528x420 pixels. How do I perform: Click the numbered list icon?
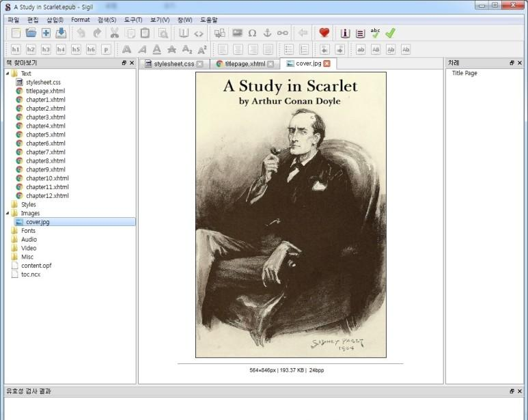[x=304, y=49]
